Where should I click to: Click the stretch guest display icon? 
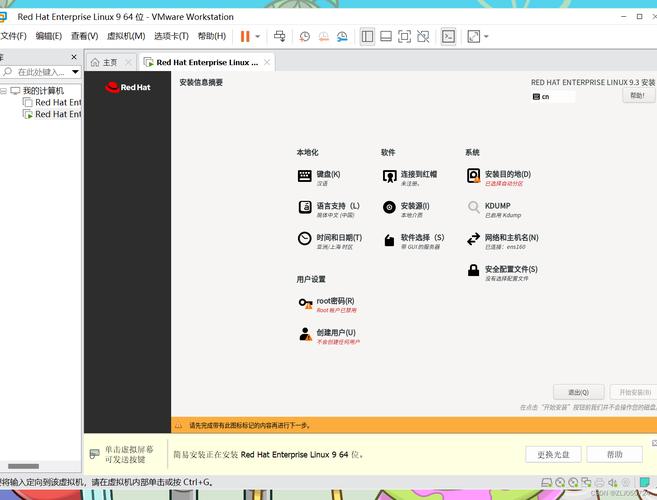point(473,36)
